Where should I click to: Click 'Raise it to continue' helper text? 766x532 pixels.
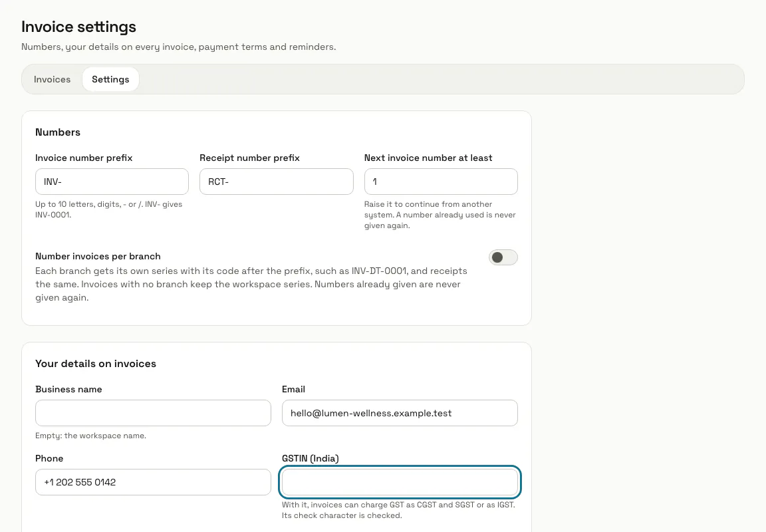440,215
